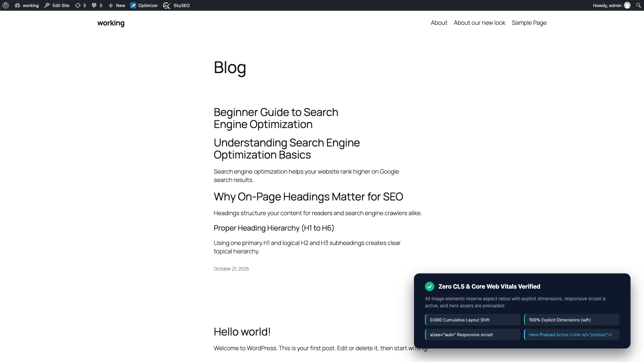Screen dimensions: 644x362
Task: Click the Blog page heading
Action: 230,68
